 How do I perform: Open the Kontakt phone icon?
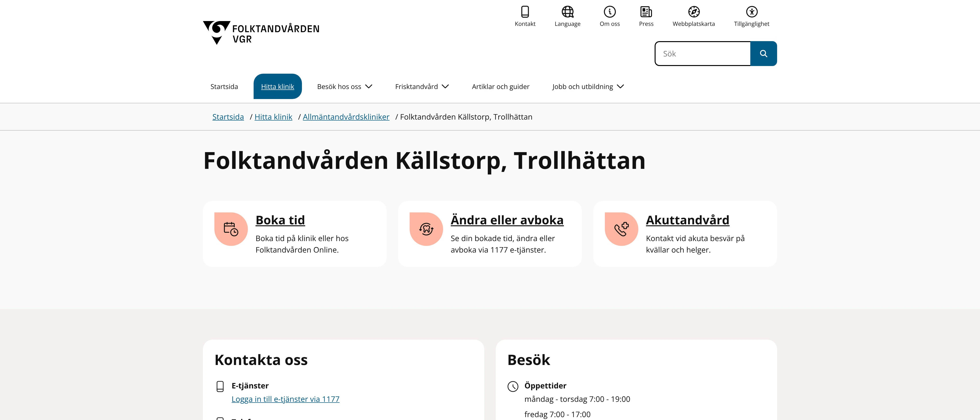point(525,12)
